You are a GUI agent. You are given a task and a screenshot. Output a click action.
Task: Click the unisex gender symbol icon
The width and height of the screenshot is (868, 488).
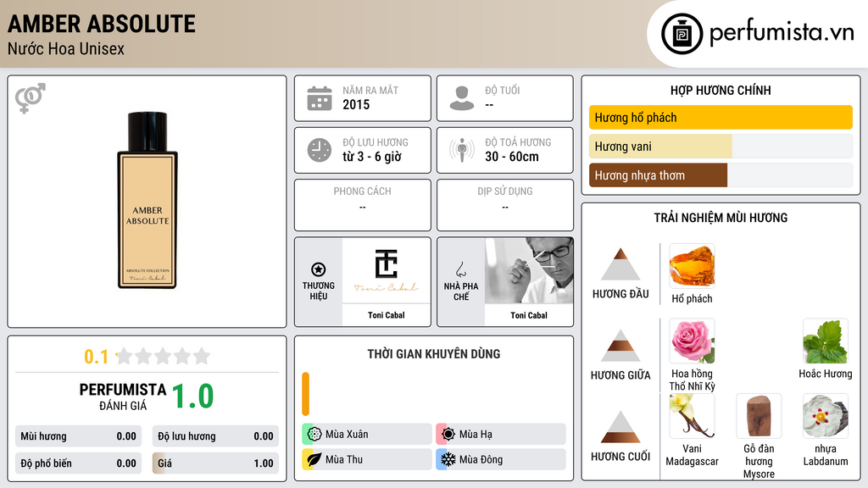(31, 98)
